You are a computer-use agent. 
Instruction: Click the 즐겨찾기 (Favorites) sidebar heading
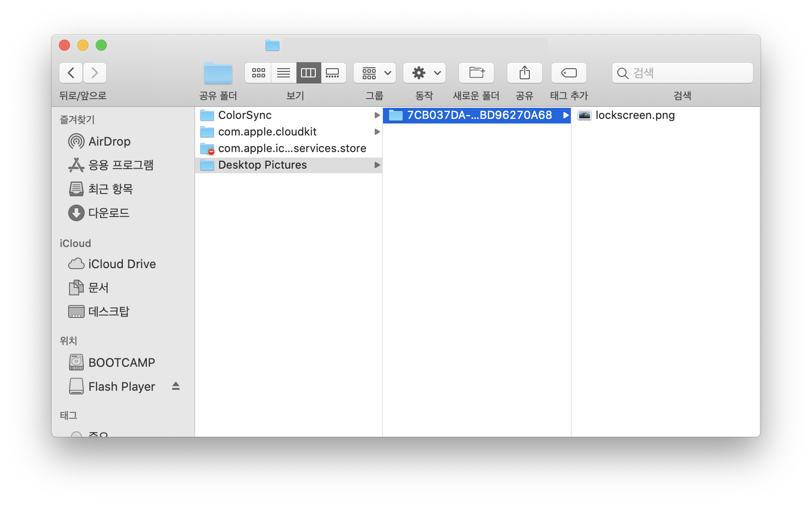pyautogui.click(x=77, y=120)
